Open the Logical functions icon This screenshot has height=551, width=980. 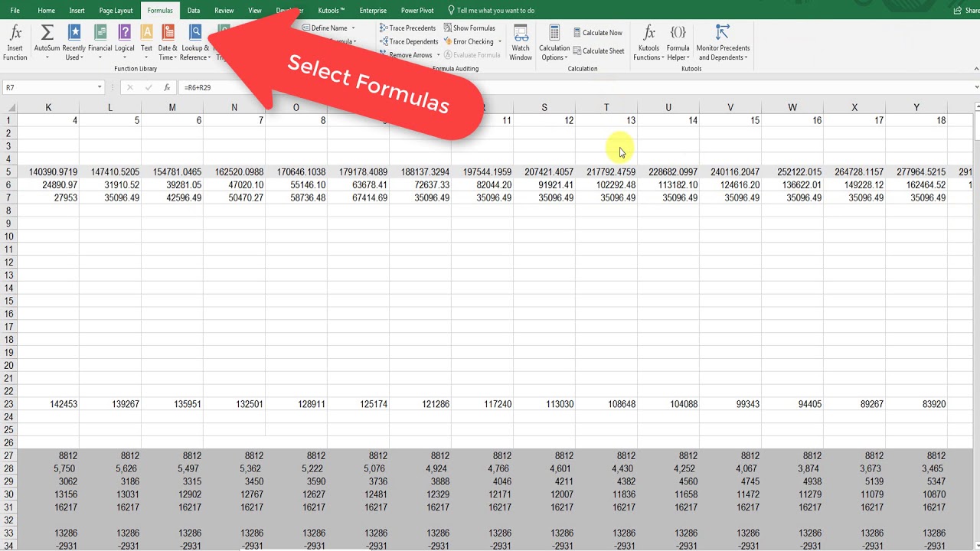(x=125, y=33)
